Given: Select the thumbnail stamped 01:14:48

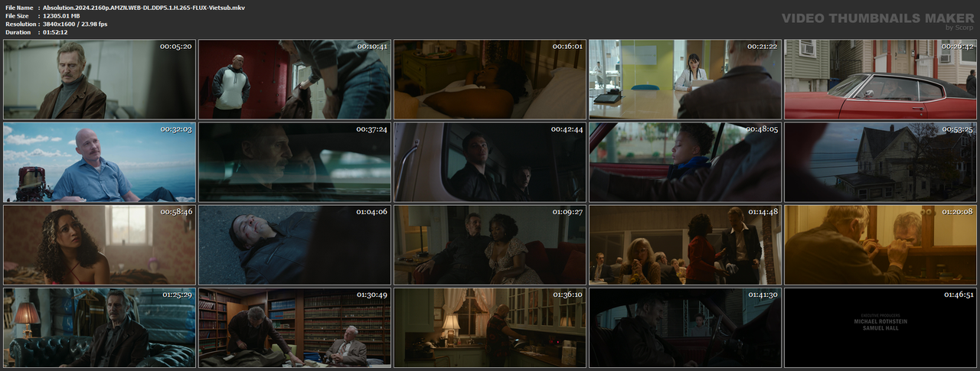Looking at the screenshot, I should point(684,245).
